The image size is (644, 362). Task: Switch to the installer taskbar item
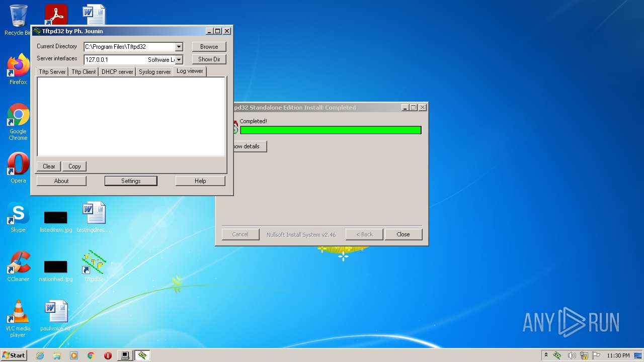coord(125,355)
